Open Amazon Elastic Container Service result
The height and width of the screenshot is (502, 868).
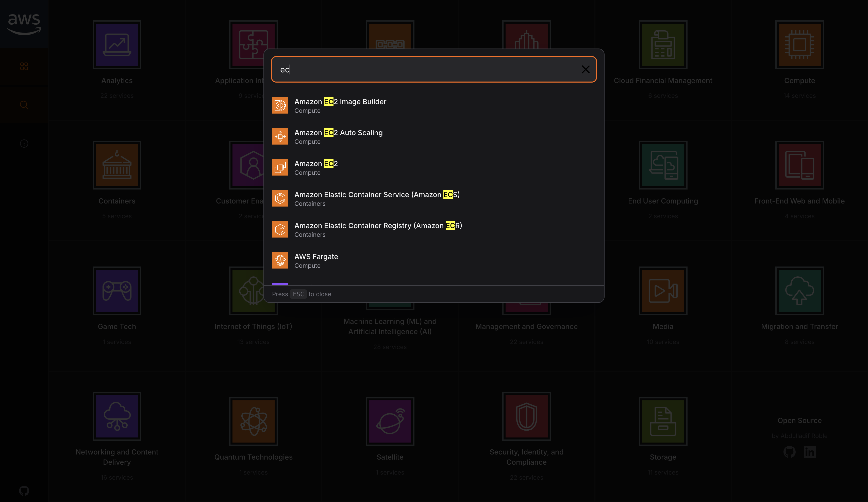pyautogui.click(x=434, y=199)
